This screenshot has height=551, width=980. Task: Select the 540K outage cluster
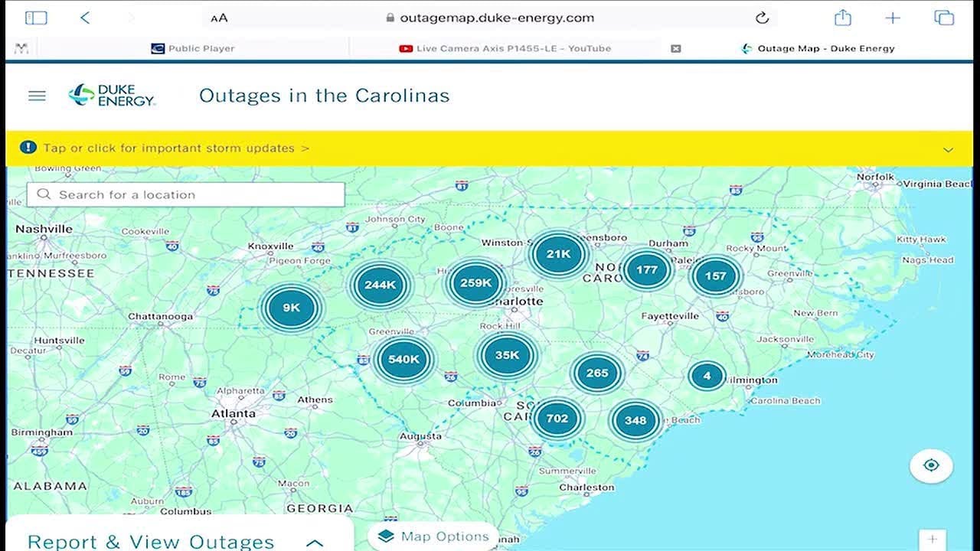point(403,359)
